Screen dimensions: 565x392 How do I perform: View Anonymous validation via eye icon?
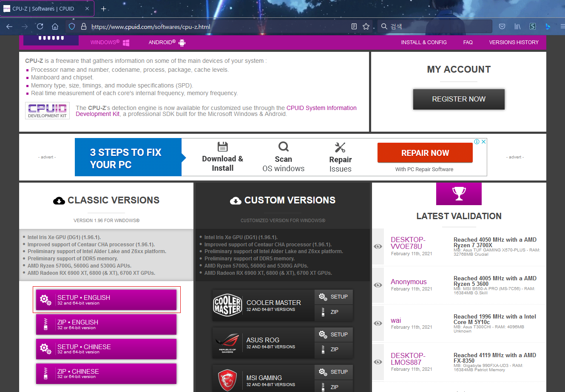pyautogui.click(x=378, y=285)
